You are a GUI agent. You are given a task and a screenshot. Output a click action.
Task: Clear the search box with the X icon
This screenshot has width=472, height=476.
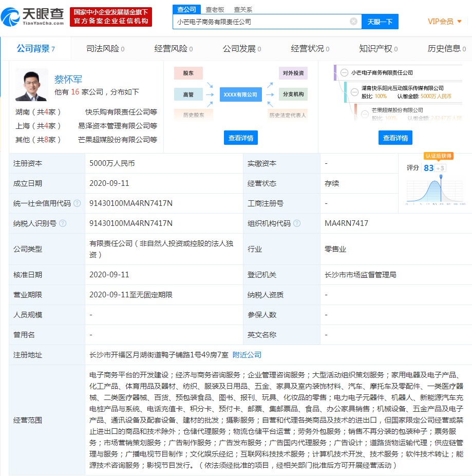tap(353, 22)
